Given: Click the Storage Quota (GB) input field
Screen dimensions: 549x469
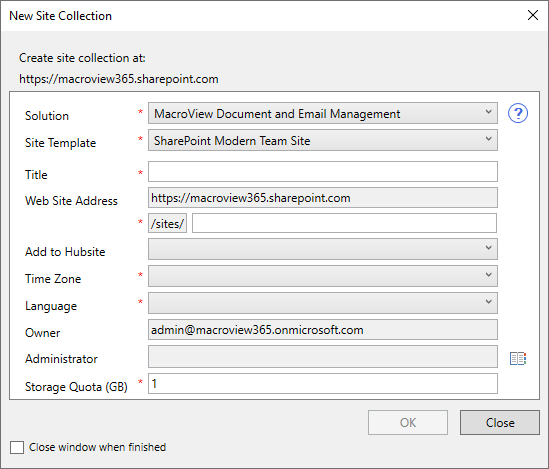Looking at the screenshot, I should click(x=322, y=384).
